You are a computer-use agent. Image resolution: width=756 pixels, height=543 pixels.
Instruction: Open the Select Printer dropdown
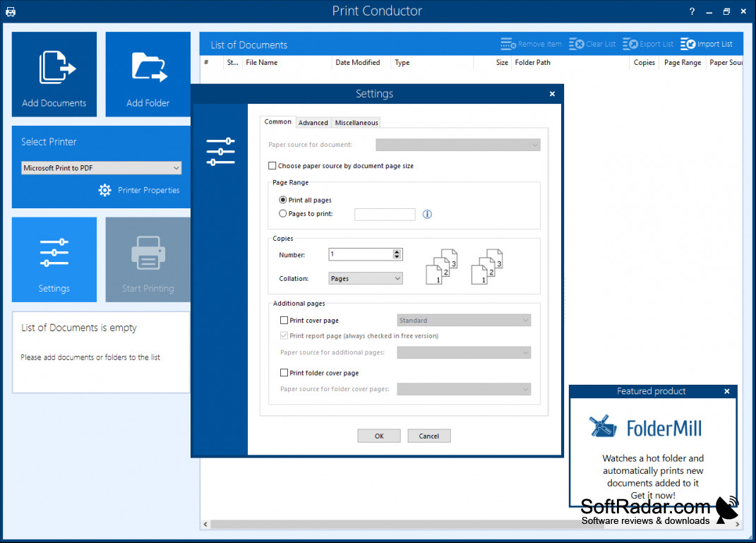click(101, 168)
